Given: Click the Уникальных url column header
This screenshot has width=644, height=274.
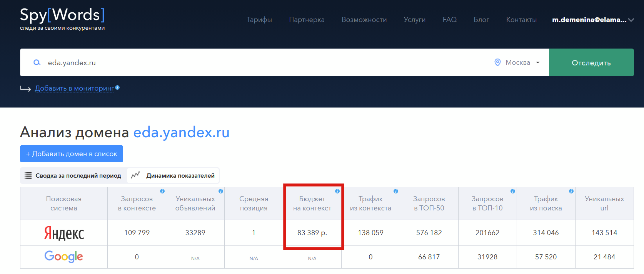Looking at the screenshot, I should point(604,203).
